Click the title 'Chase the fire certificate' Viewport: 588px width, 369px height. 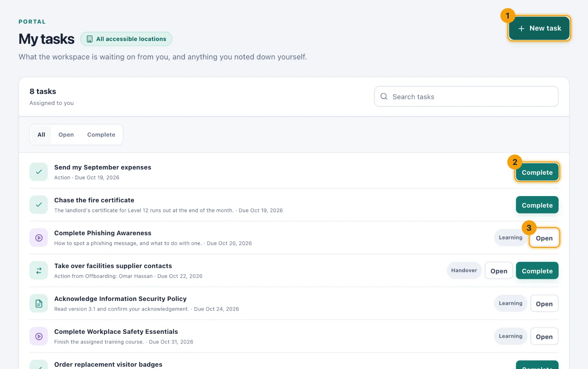point(94,200)
